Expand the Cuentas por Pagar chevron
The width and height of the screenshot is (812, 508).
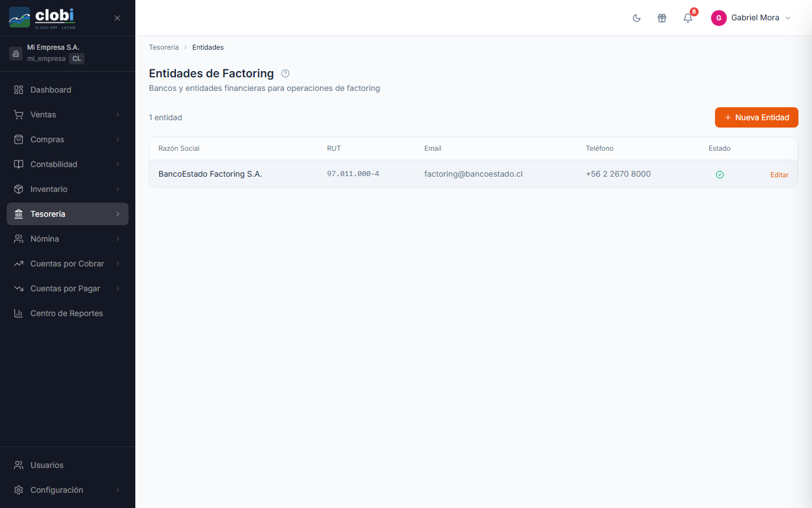(x=118, y=288)
